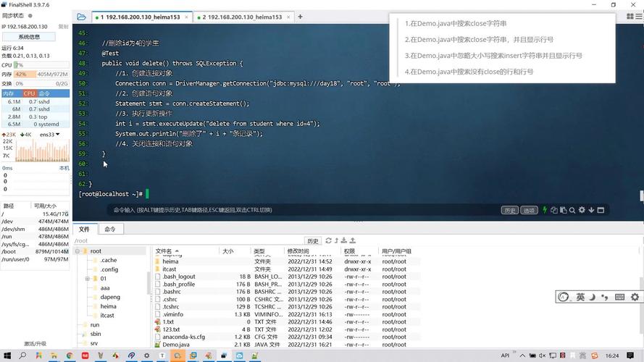The height and width of the screenshot is (362, 644).
Task: Open terminal settings gear icon
Action: [x=582, y=210]
